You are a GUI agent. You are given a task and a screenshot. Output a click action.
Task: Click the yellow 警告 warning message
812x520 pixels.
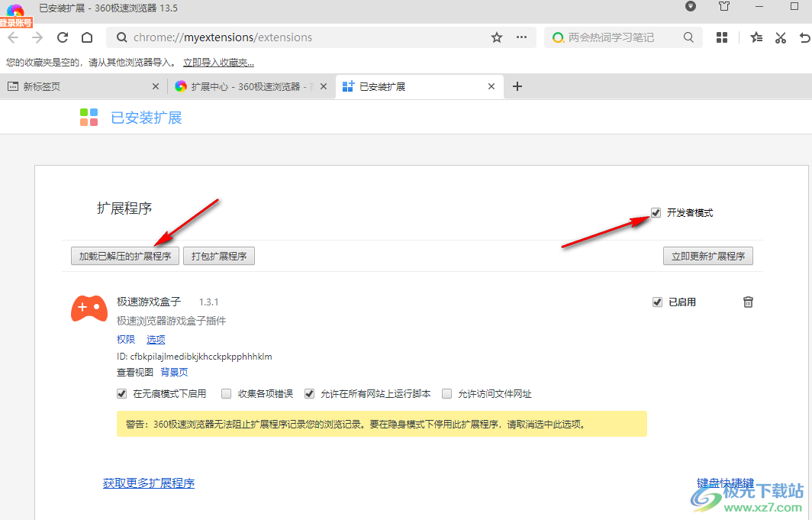pos(382,424)
